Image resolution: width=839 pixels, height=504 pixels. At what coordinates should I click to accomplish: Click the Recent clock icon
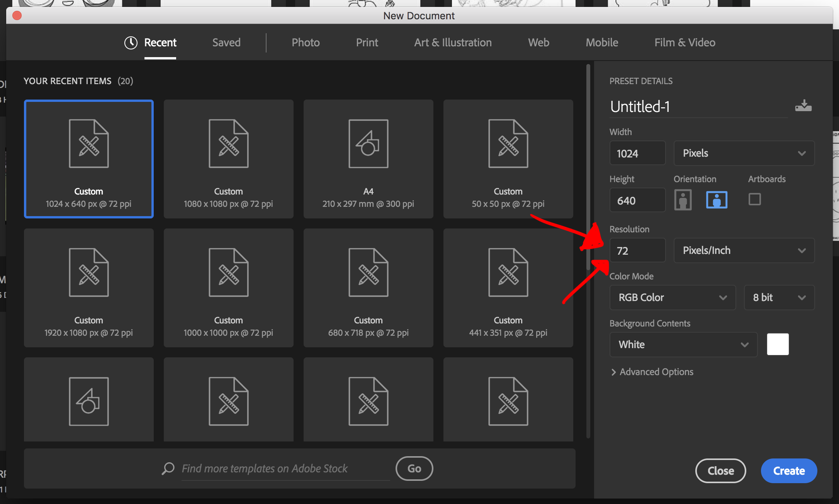tap(131, 42)
